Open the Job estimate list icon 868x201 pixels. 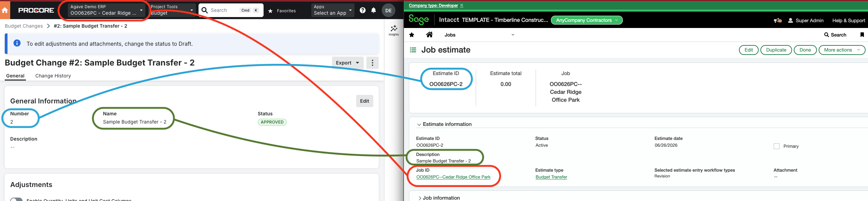pyautogui.click(x=413, y=50)
